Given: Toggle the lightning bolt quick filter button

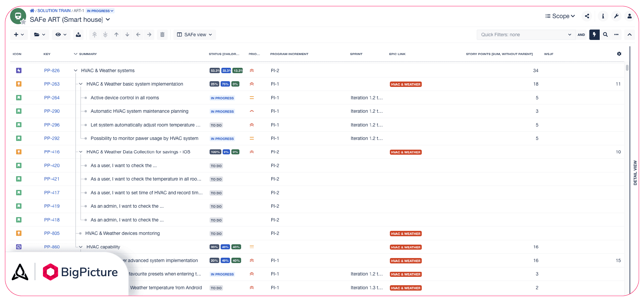Looking at the screenshot, I should click(594, 35).
